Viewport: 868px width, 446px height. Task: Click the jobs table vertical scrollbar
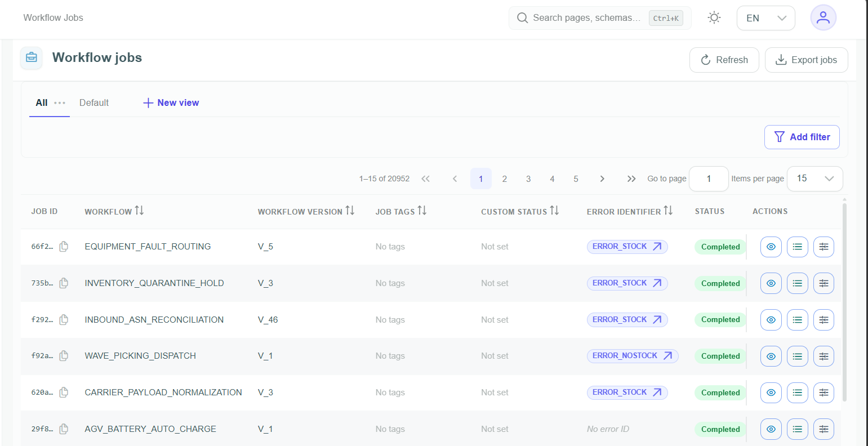(x=844, y=302)
